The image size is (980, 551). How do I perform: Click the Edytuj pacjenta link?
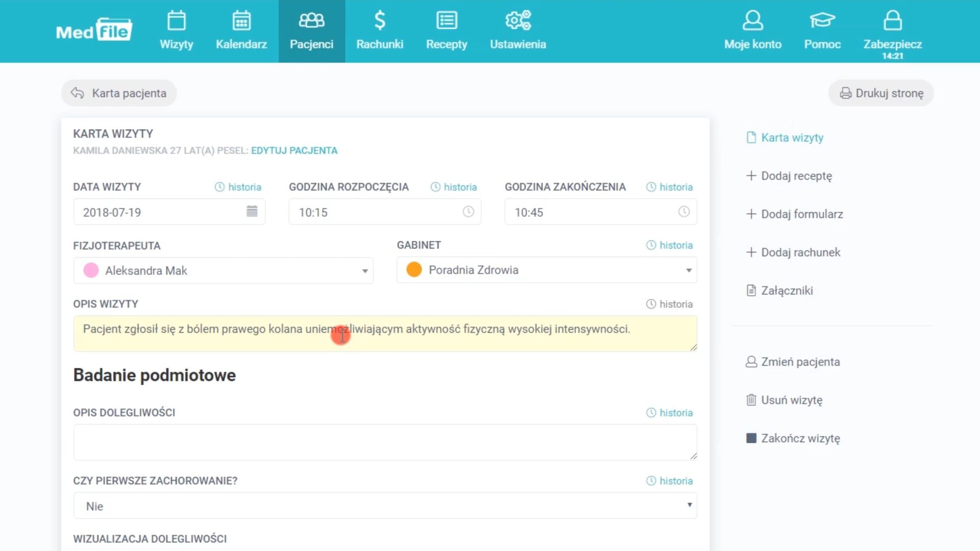click(294, 151)
